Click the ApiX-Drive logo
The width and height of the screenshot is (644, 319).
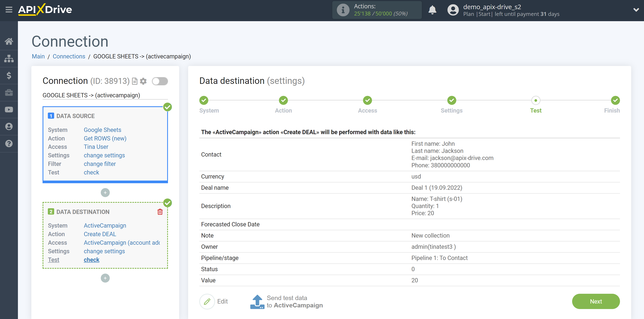pyautogui.click(x=45, y=10)
